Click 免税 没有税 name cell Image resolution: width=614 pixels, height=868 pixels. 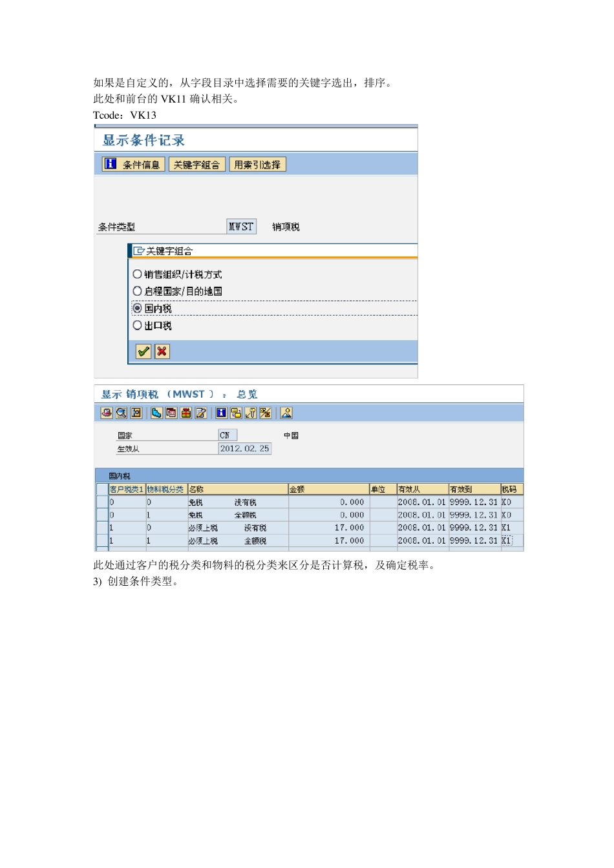(238, 502)
